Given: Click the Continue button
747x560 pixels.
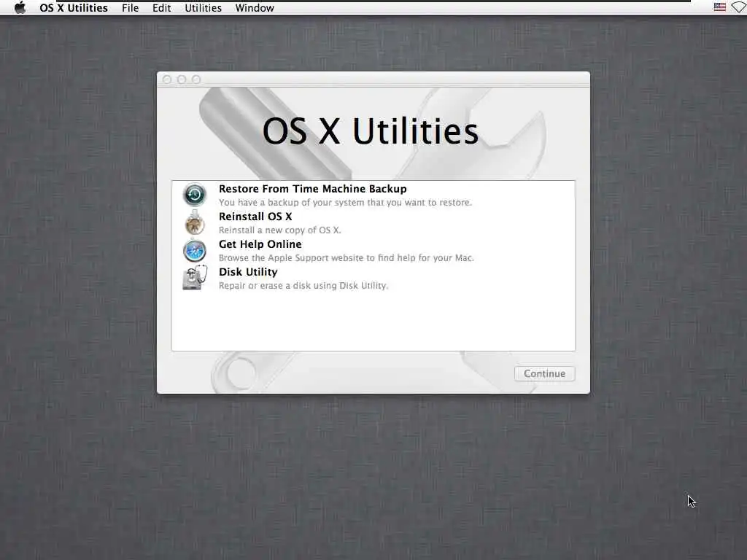Looking at the screenshot, I should point(544,374).
